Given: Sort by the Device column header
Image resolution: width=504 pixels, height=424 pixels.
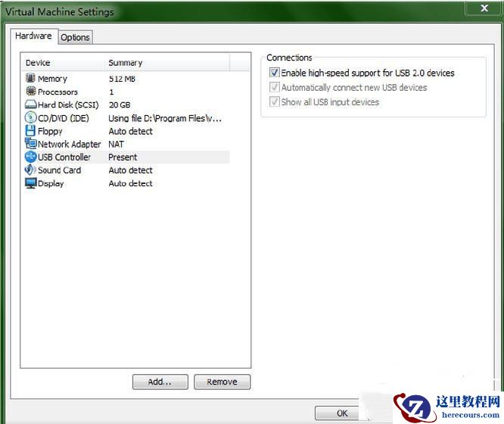Looking at the screenshot, I should pos(63,63).
